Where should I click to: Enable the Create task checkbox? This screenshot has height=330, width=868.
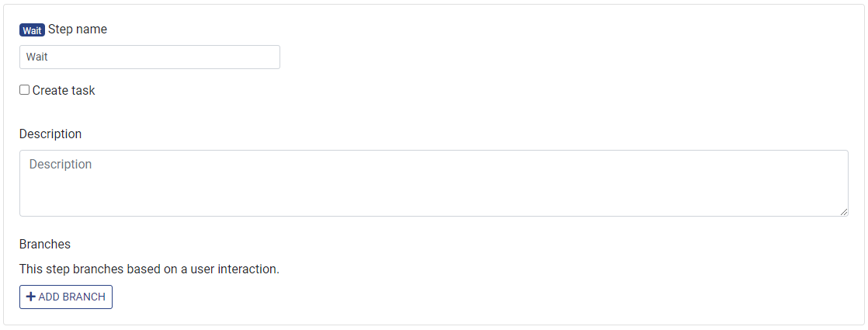coord(25,90)
